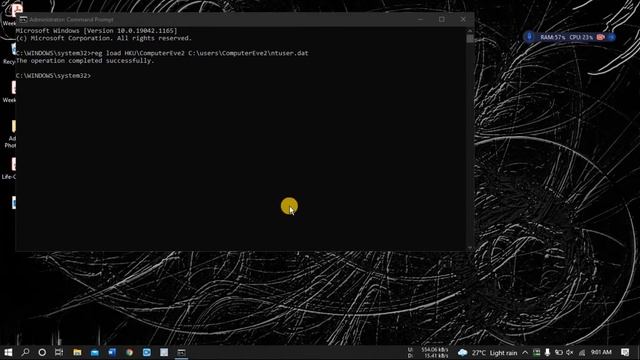Open Task View on taskbar
The width and height of the screenshot is (640, 360).
(x=59, y=352)
